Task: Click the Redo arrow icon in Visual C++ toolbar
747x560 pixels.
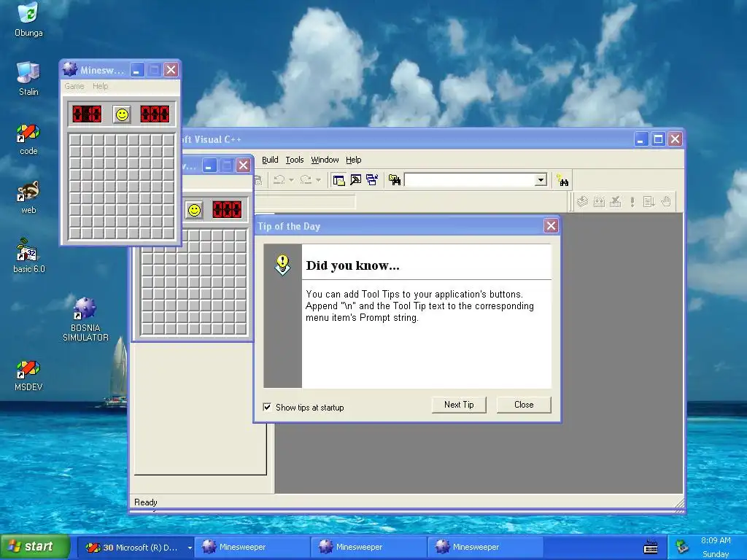Action: coord(306,180)
